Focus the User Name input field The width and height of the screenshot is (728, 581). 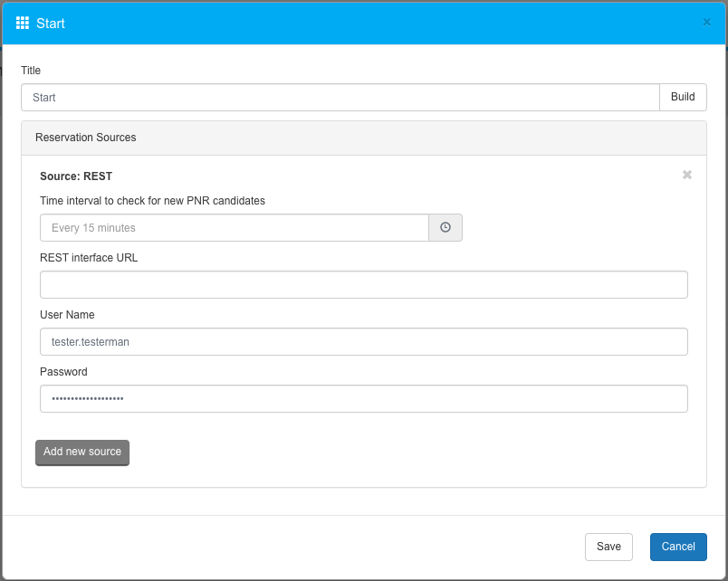(363, 342)
